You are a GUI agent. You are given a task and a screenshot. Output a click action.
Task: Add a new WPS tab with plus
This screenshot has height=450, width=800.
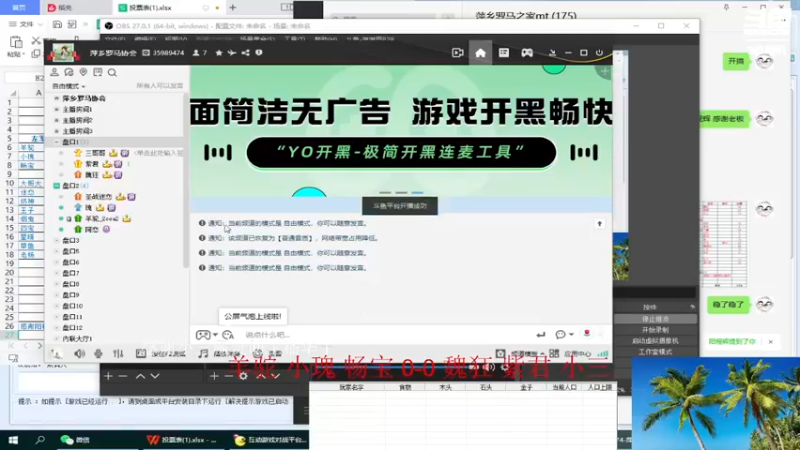click(x=233, y=8)
